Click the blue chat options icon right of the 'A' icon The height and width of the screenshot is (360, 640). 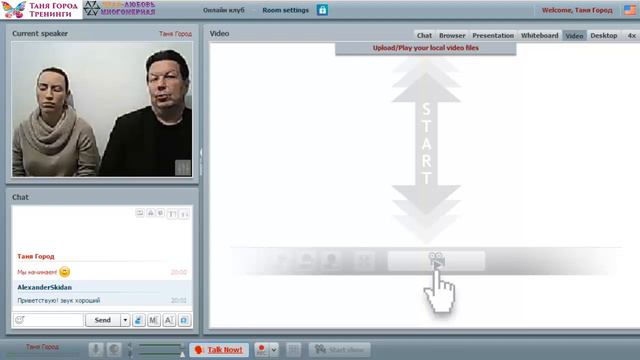click(184, 320)
